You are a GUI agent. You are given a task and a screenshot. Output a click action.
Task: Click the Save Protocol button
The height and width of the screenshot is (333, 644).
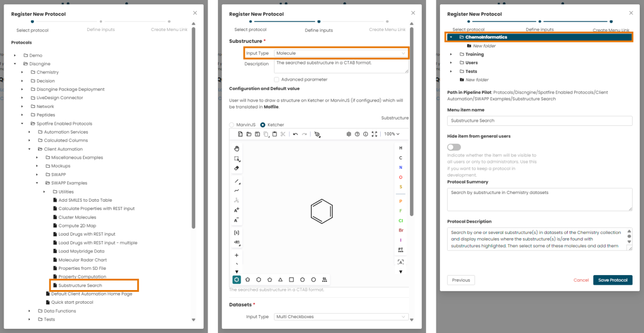point(613,280)
